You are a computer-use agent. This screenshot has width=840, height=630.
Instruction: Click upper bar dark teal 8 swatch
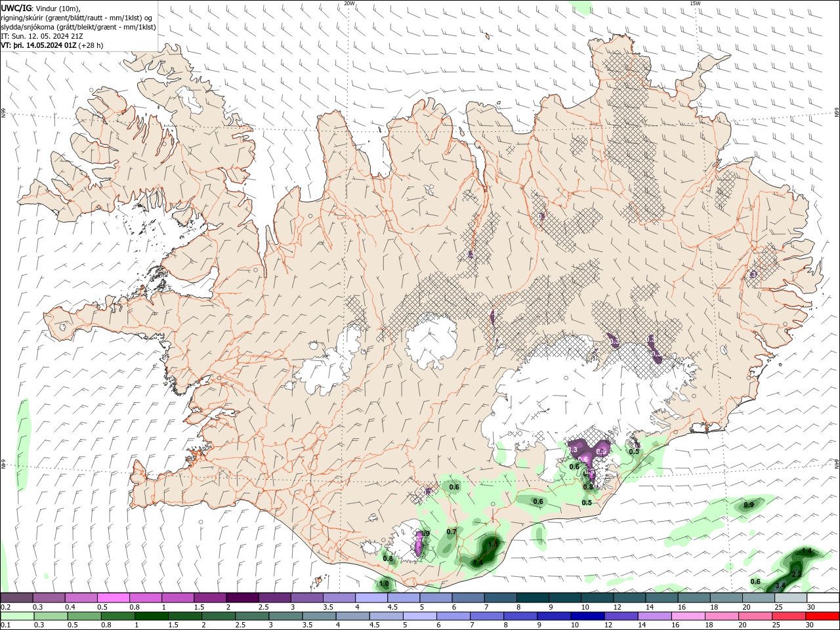click(x=533, y=598)
